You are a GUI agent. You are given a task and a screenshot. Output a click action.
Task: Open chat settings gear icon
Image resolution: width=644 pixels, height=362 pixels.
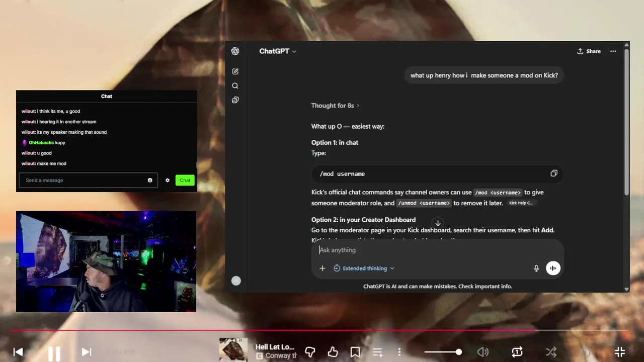pos(168,180)
